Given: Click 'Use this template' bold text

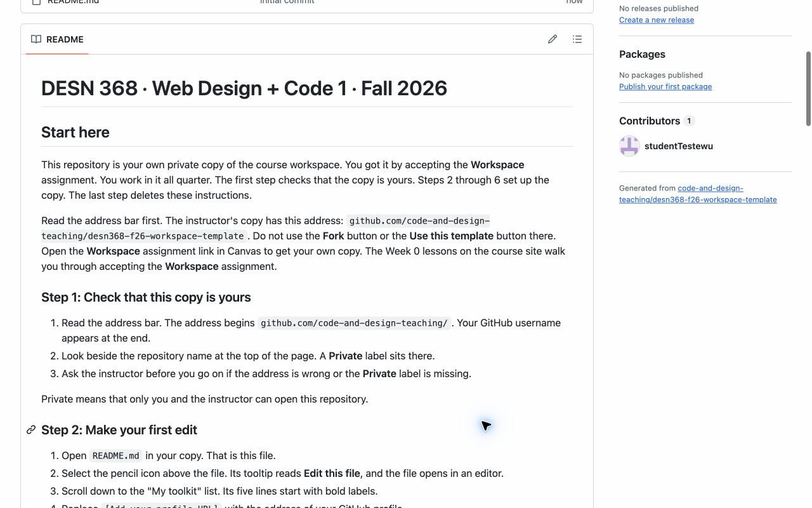Looking at the screenshot, I should click(451, 236).
